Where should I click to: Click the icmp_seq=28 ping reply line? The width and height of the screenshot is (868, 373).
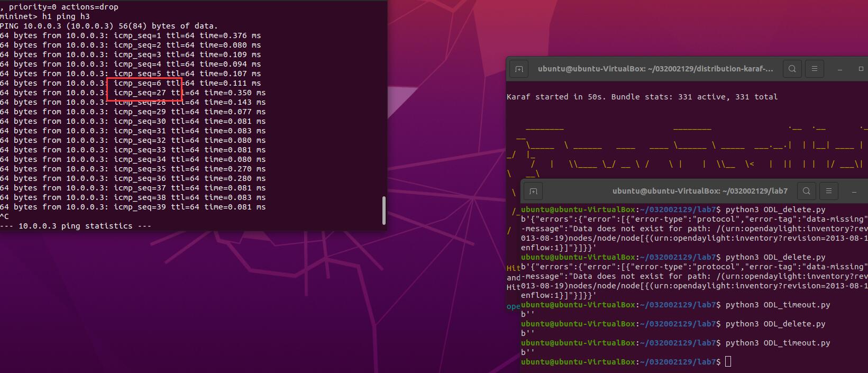(133, 102)
